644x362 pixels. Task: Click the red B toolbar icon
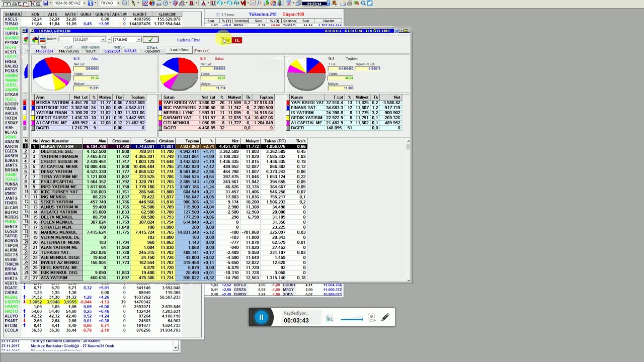pyautogui.click(x=191, y=4)
